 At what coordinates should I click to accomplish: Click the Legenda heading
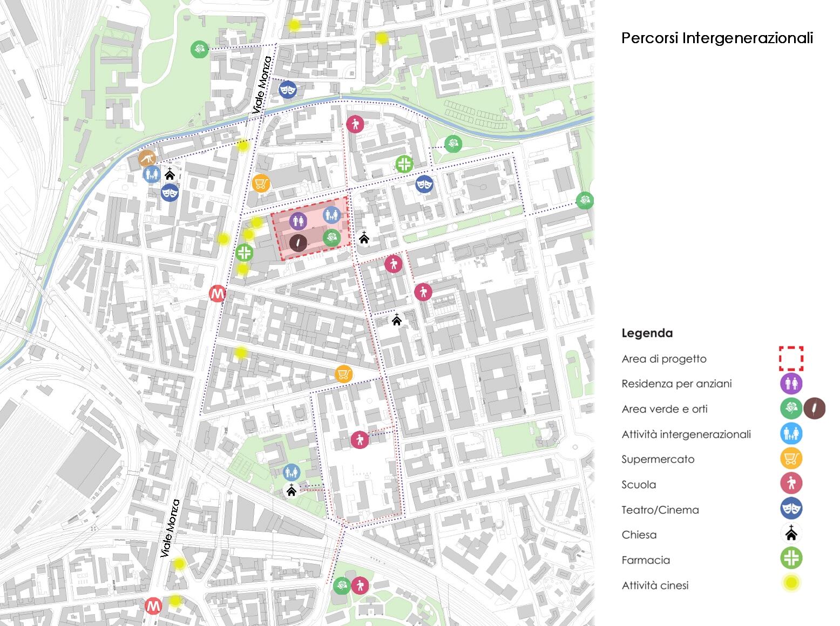coord(647,333)
